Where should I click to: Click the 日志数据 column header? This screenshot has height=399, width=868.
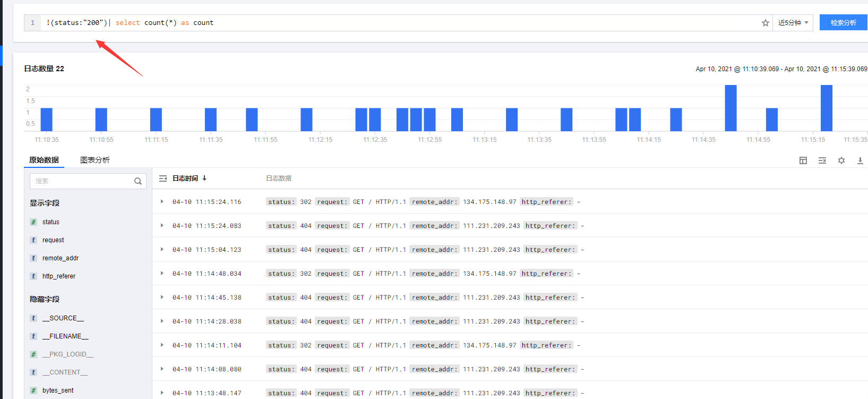coord(279,179)
